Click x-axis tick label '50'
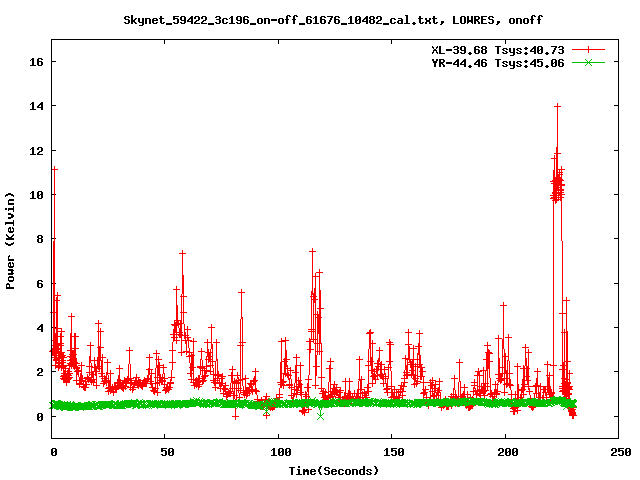The image size is (640, 480). click(x=167, y=452)
